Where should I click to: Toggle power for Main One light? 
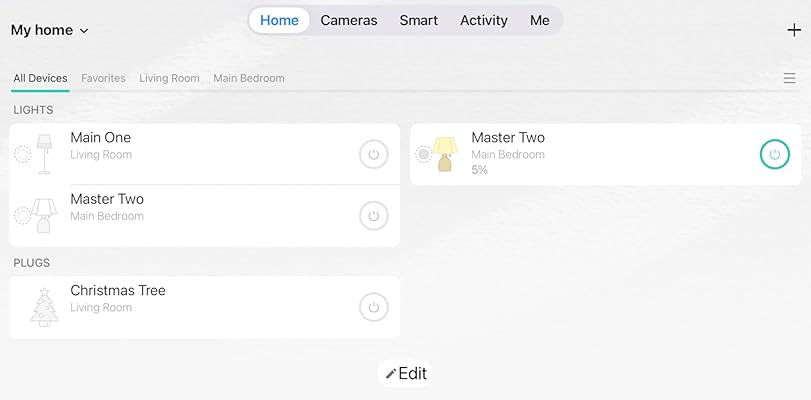373,155
